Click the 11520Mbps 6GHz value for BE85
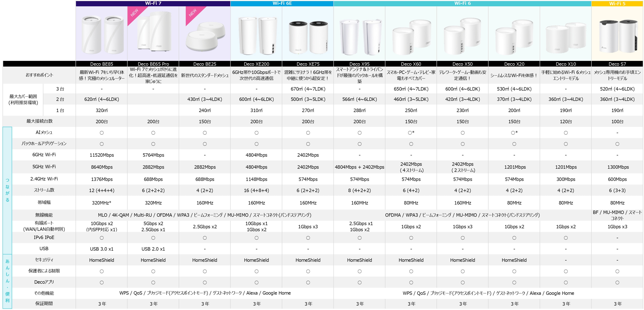Screen dimensions: 644x310 pyautogui.click(x=101, y=155)
